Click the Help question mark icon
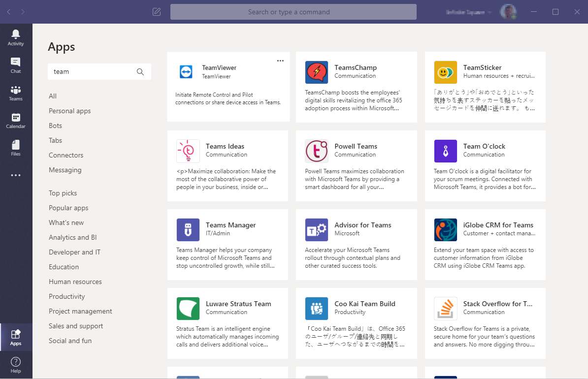The width and height of the screenshot is (588, 379). click(16, 365)
